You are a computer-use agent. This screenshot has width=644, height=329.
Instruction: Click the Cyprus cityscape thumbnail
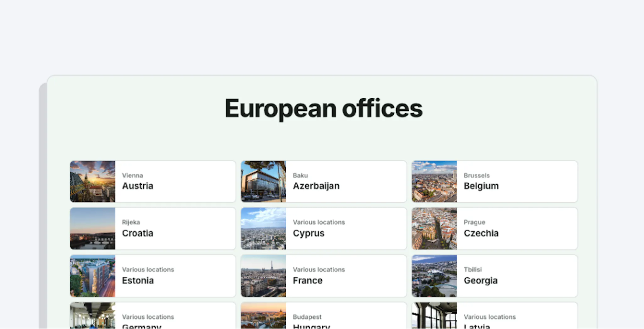point(264,229)
